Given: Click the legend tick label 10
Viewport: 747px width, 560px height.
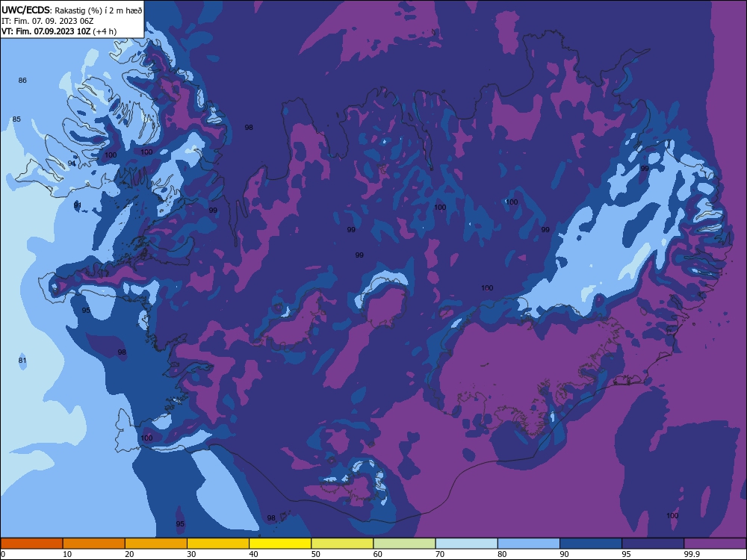Looking at the screenshot, I should pyautogui.click(x=67, y=554).
